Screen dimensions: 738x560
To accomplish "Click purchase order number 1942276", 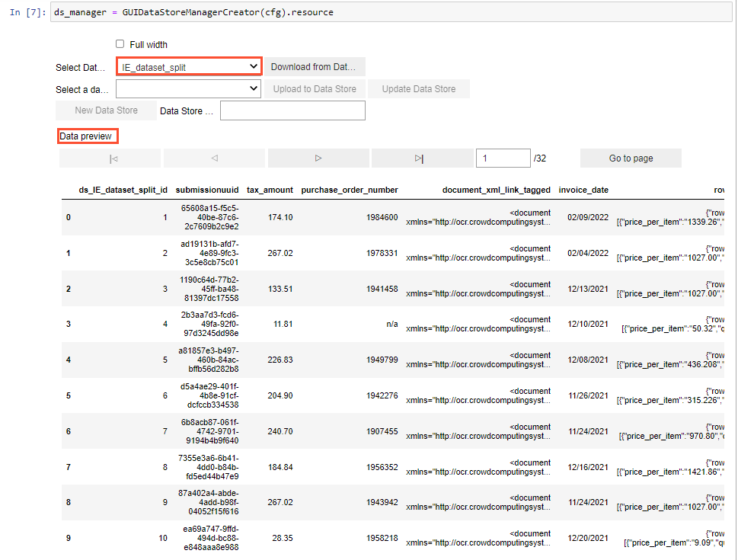I will [382, 395].
